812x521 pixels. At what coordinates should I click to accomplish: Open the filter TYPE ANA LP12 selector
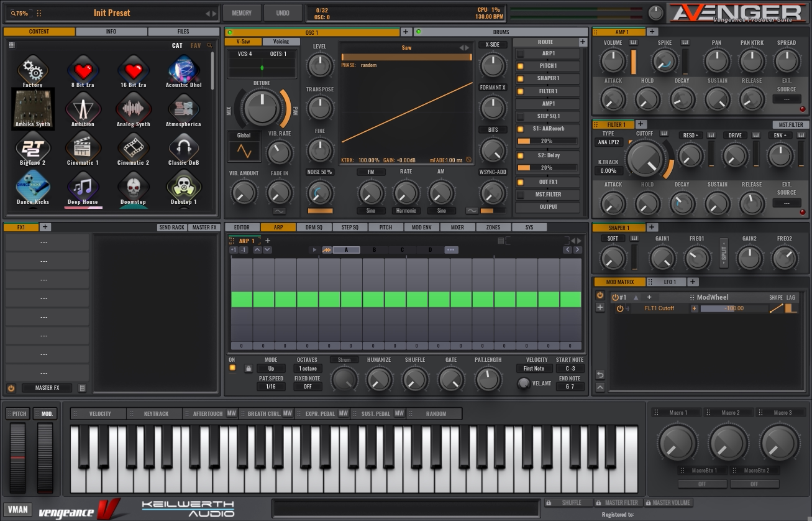(x=608, y=142)
